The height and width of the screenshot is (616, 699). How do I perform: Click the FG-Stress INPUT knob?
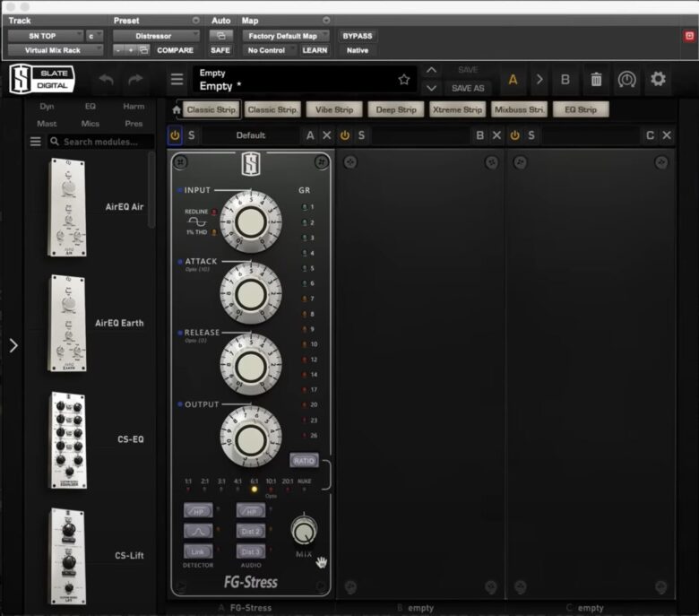pyautogui.click(x=251, y=222)
